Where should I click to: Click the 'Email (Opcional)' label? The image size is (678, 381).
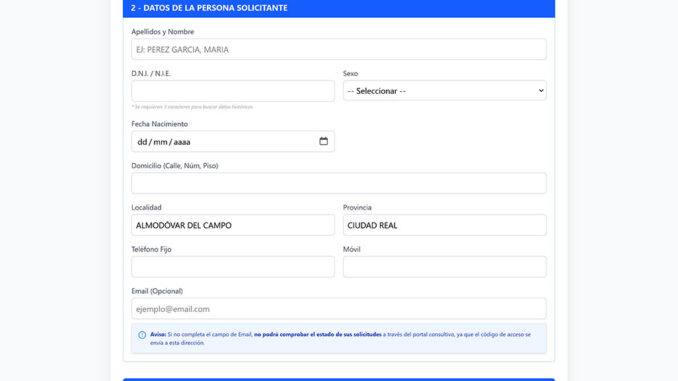click(x=157, y=291)
